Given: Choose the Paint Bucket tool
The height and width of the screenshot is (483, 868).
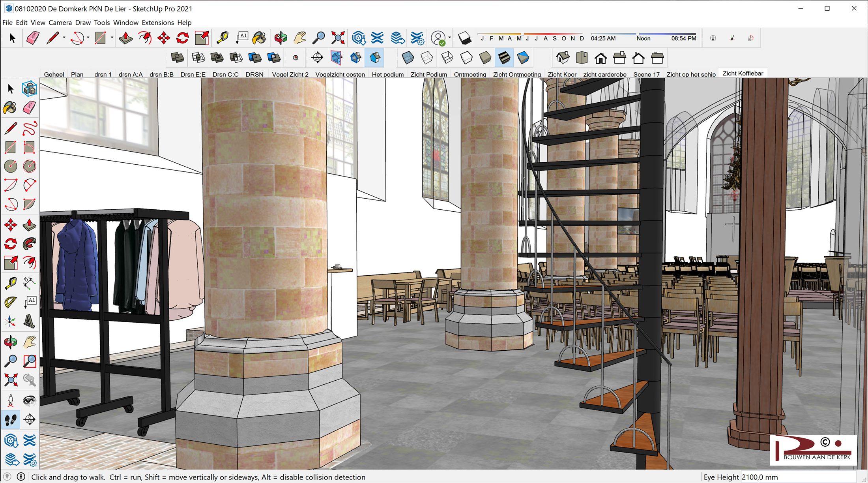Looking at the screenshot, I should [259, 38].
